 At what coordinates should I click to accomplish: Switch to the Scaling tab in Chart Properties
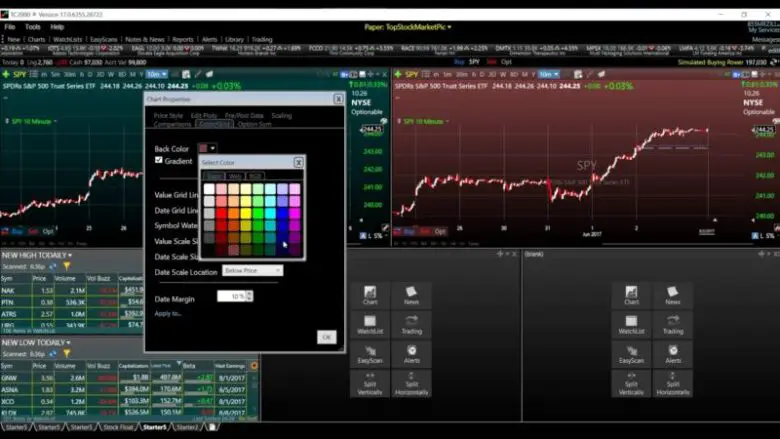[281, 115]
